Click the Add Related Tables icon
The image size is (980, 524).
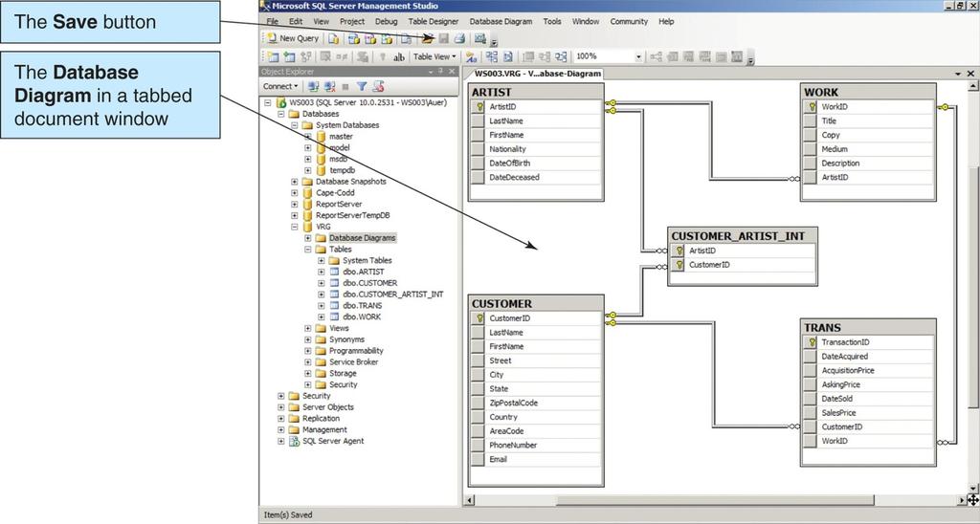click(x=305, y=56)
